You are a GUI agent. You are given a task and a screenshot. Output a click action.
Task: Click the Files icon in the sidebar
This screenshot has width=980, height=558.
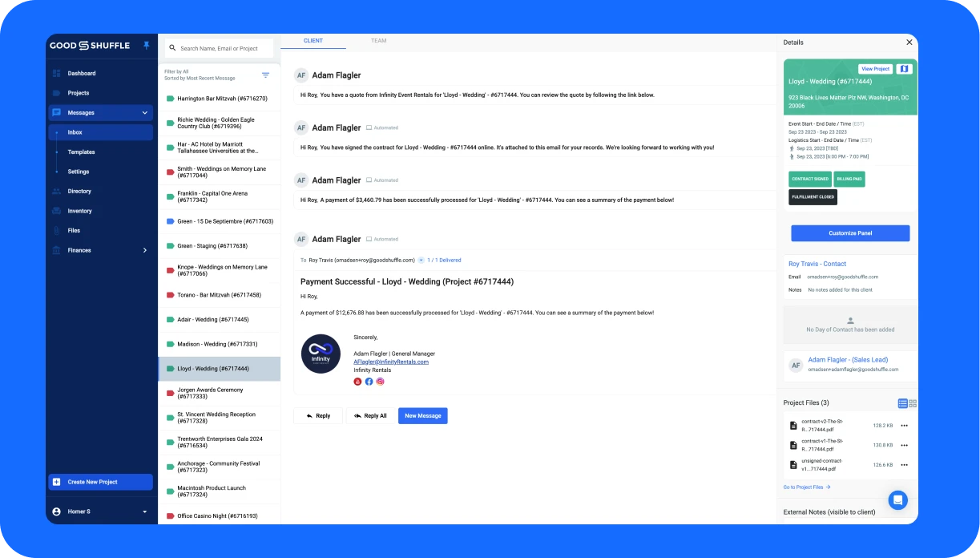click(56, 230)
